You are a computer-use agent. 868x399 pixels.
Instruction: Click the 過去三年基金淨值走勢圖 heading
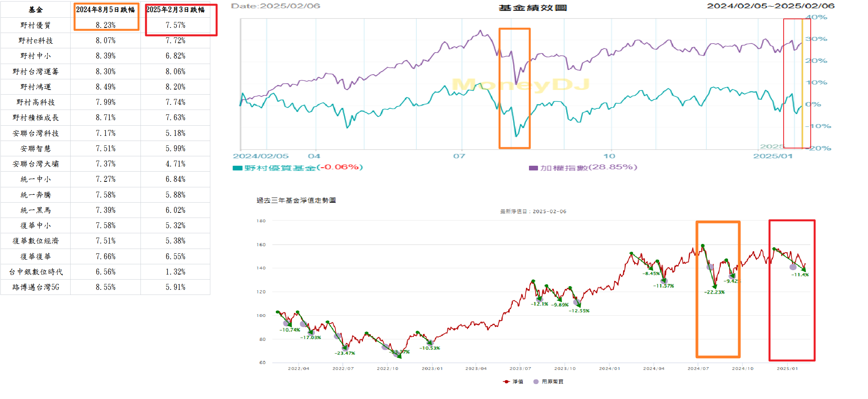coord(296,200)
